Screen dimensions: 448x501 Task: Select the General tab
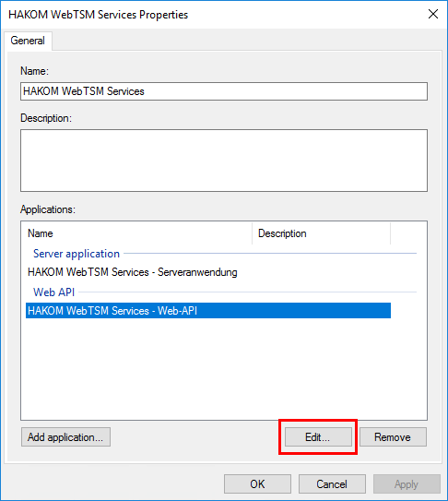[28, 41]
